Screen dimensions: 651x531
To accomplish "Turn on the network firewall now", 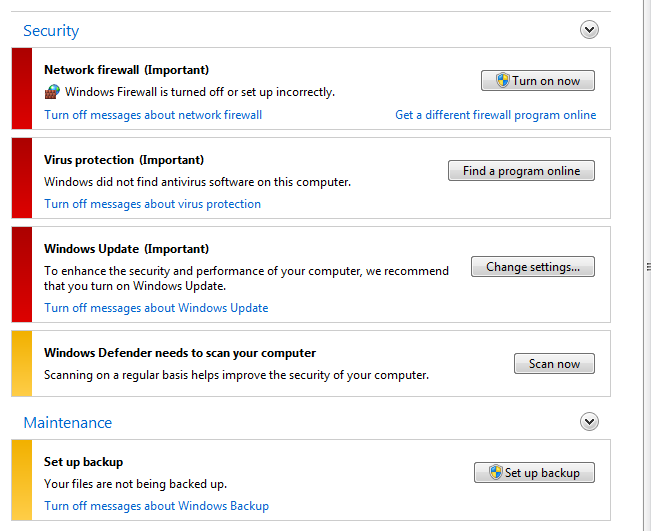I will 538,81.
